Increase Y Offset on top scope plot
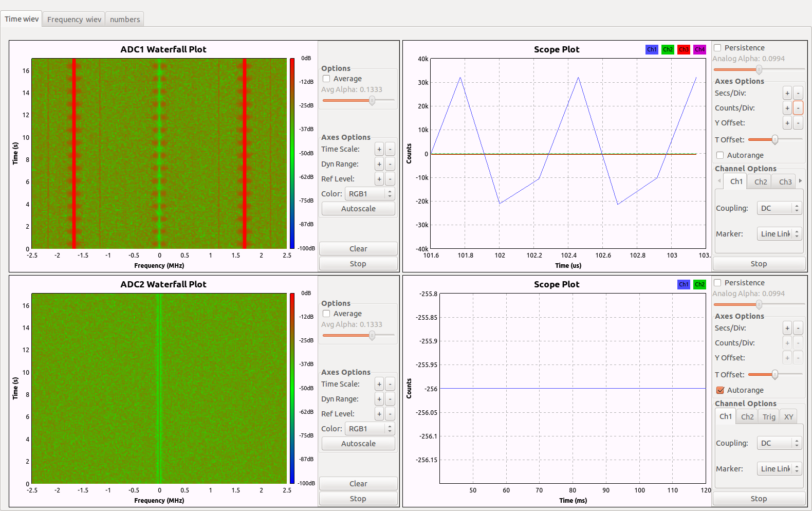The height and width of the screenshot is (511, 812). [787, 123]
